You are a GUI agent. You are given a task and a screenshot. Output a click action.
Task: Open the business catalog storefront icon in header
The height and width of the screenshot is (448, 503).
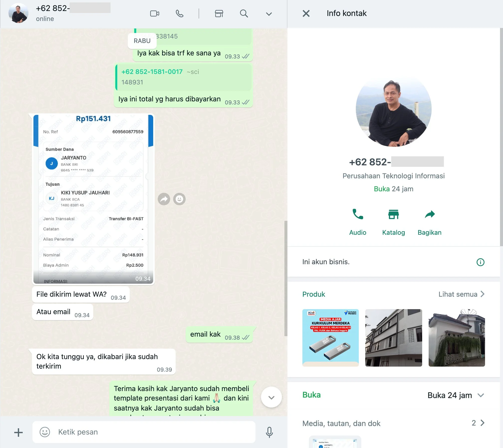[219, 13]
